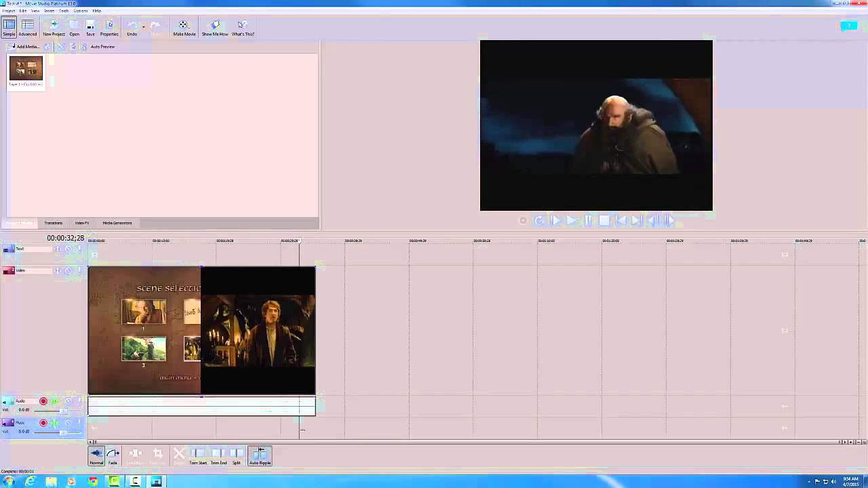Click the Play button in preview transport
868x488 pixels.
(572, 220)
